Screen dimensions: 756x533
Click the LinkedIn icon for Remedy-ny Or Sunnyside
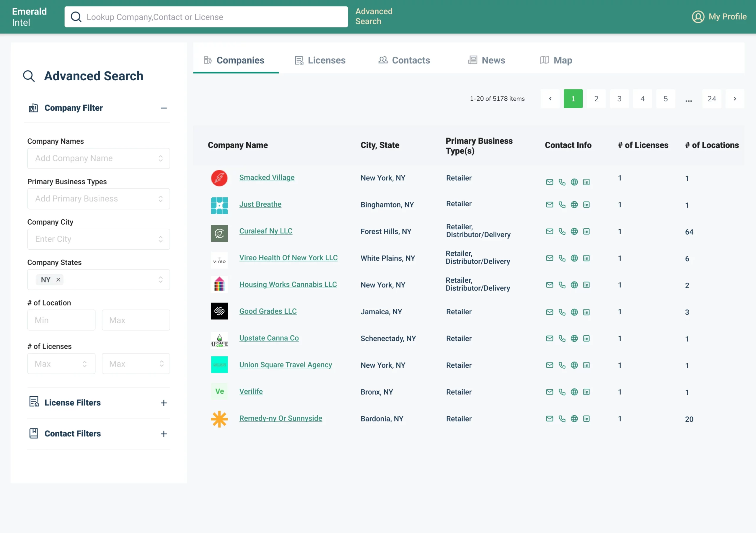pos(586,419)
